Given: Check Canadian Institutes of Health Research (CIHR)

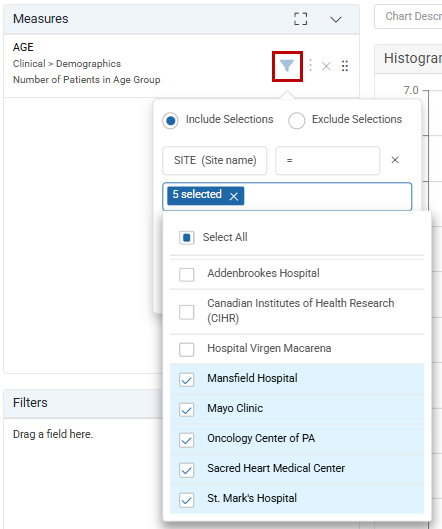Looking at the screenshot, I should click(187, 312).
